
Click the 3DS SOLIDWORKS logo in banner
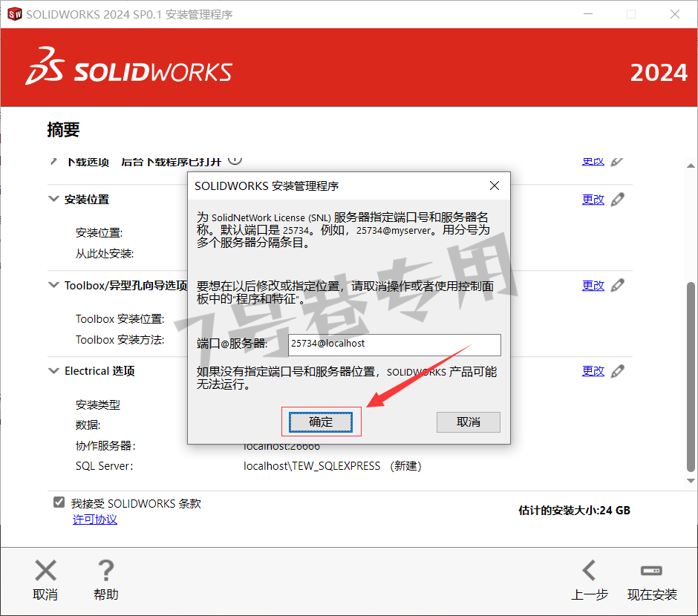pyautogui.click(x=129, y=67)
